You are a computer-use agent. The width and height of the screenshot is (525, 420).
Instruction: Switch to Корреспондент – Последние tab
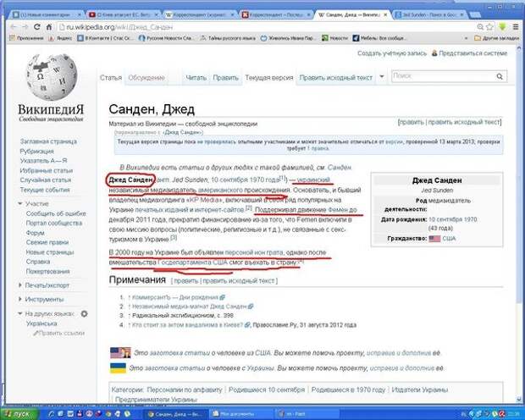click(277, 15)
